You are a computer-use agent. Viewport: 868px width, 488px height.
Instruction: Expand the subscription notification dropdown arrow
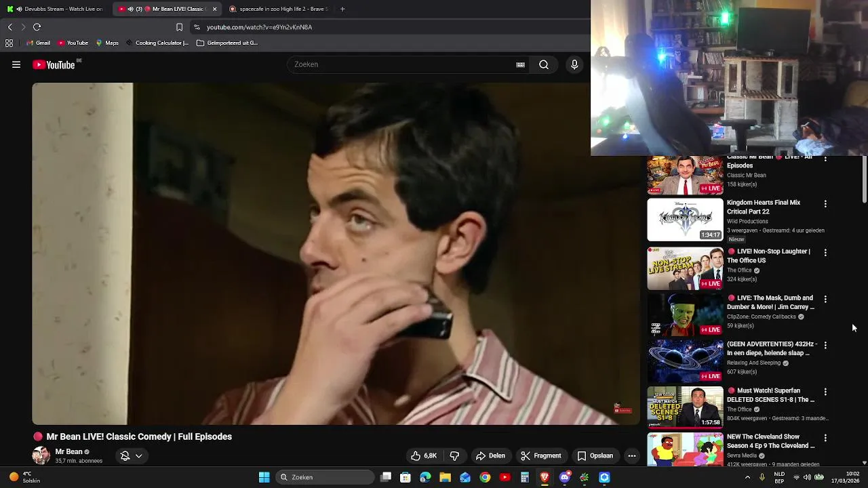click(138, 456)
